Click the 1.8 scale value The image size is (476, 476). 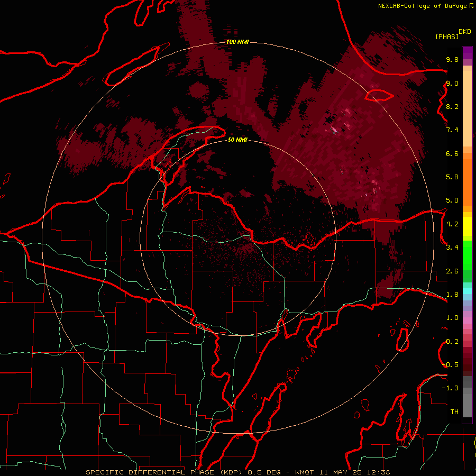coord(452,295)
